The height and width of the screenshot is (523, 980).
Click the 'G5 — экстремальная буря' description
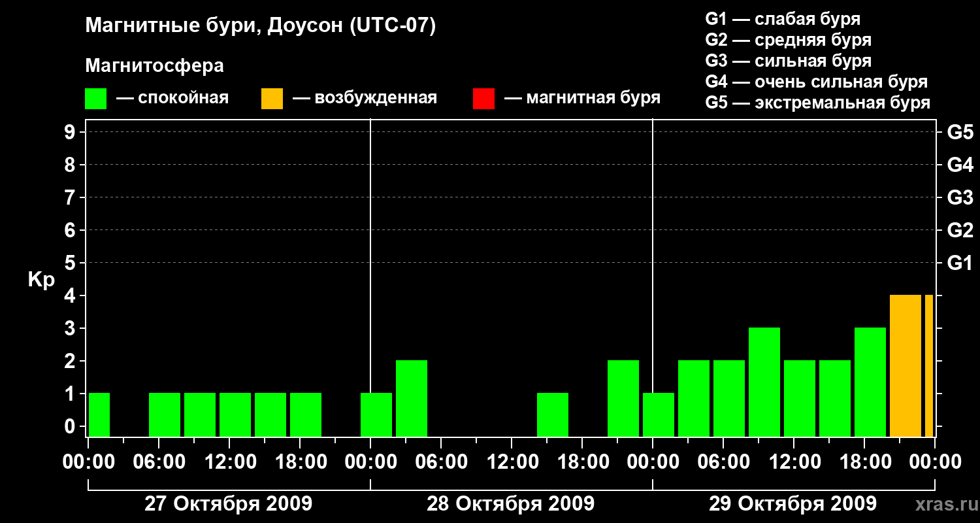tap(818, 103)
